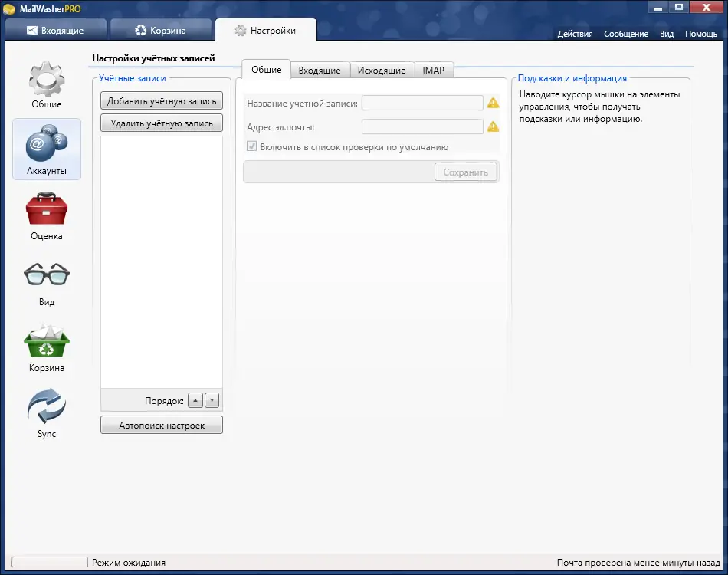
Task: Minimize the MailWasher window
Action: coord(658,7)
